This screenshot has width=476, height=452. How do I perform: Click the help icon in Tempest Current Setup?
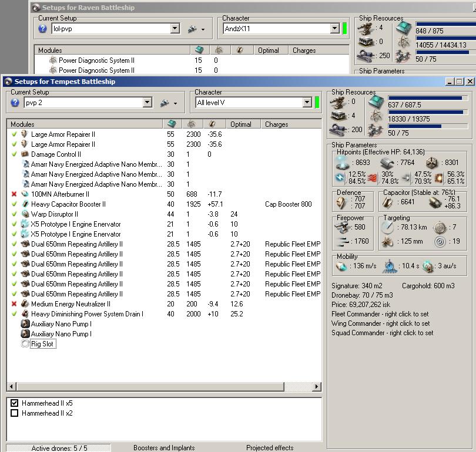[15, 103]
